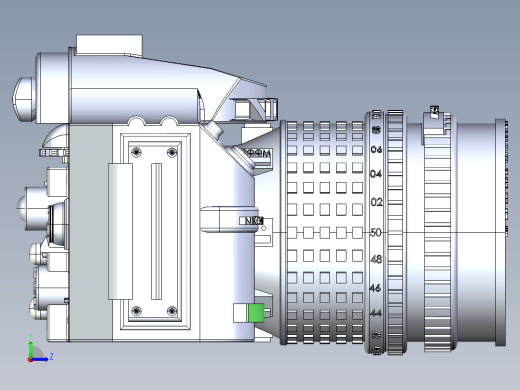Select the rectangular block atop the viewfinder housing
Screen dimensions: 520x390
pos(109,45)
